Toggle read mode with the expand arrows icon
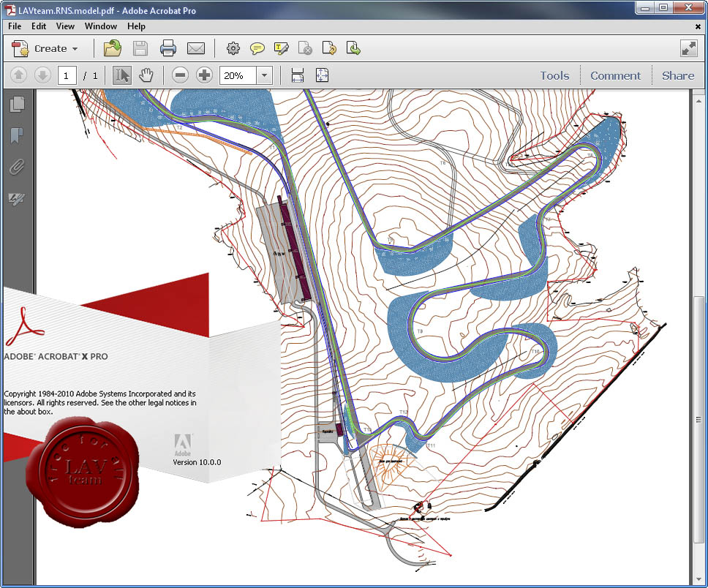 pyautogui.click(x=689, y=48)
